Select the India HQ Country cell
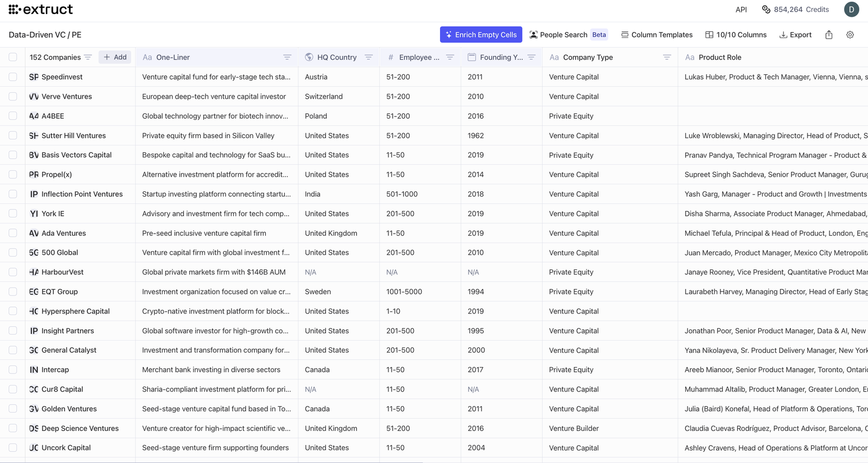 (x=339, y=194)
